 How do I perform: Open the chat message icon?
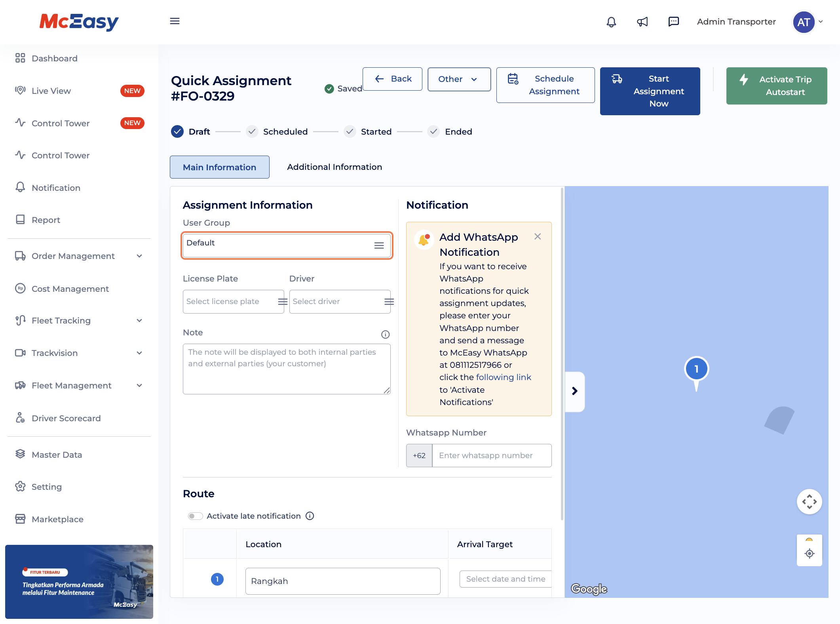coord(673,22)
